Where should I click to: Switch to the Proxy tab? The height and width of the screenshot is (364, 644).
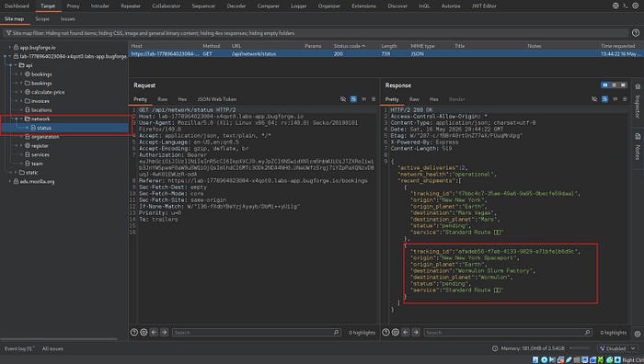tap(73, 6)
